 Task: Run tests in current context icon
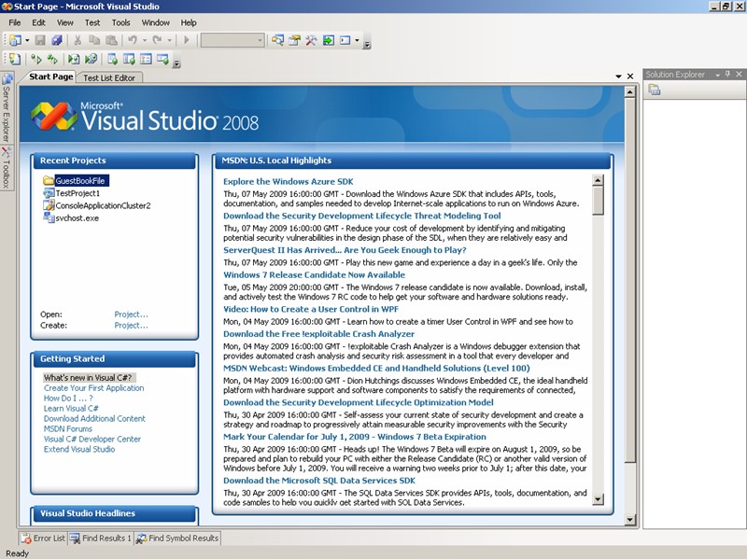pos(36,59)
